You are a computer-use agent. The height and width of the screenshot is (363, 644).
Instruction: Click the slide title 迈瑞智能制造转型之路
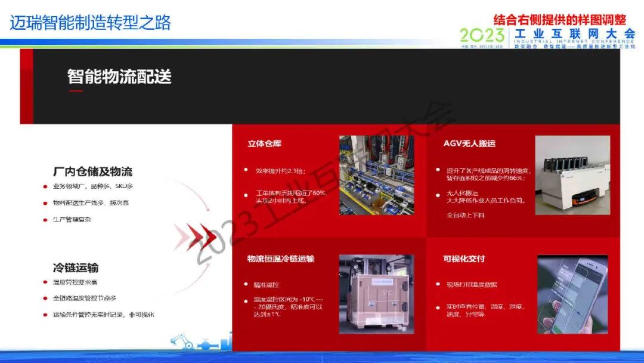pyautogui.click(x=90, y=23)
